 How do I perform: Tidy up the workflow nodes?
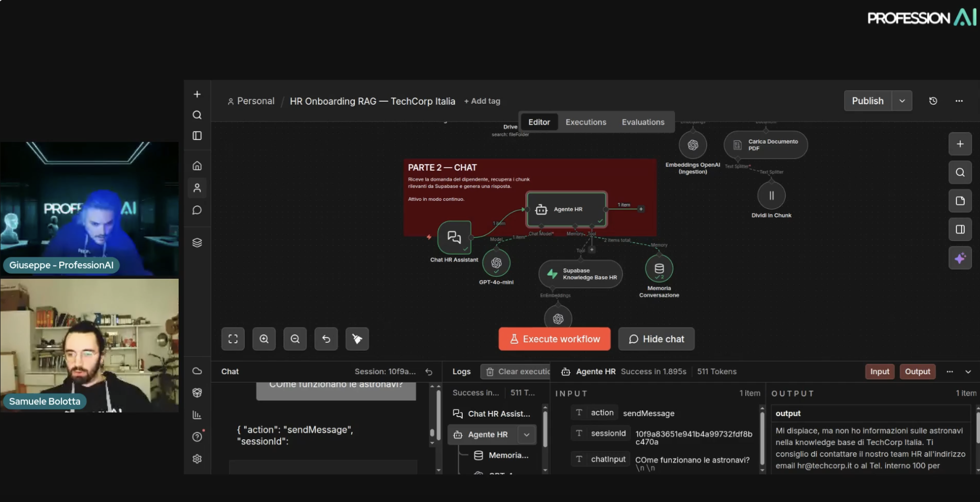click(x=357, y=339)
